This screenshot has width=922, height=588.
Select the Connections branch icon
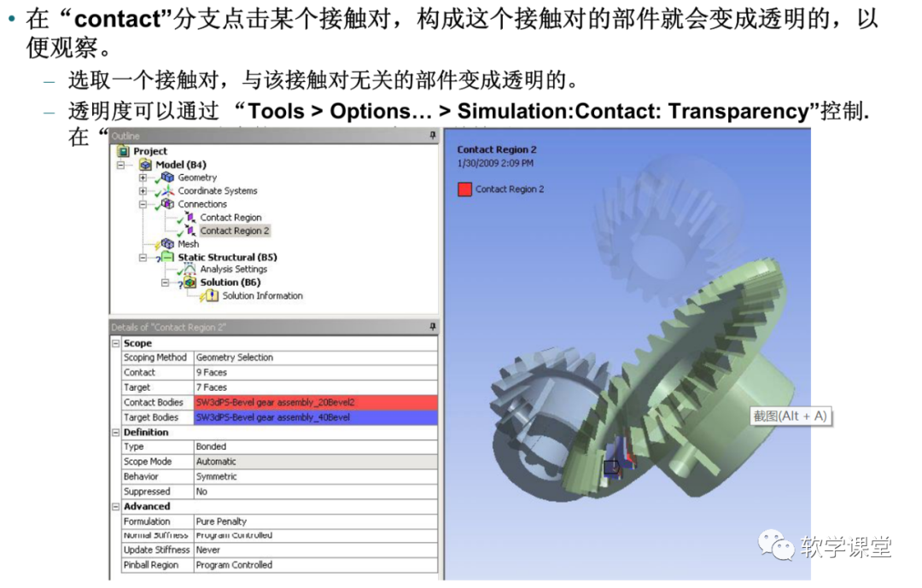click(166, 204)
